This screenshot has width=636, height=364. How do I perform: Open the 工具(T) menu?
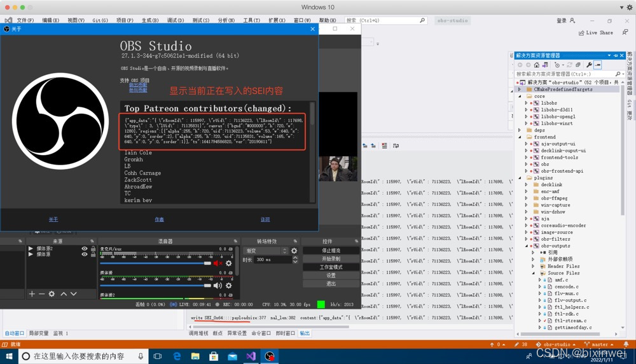251,20
